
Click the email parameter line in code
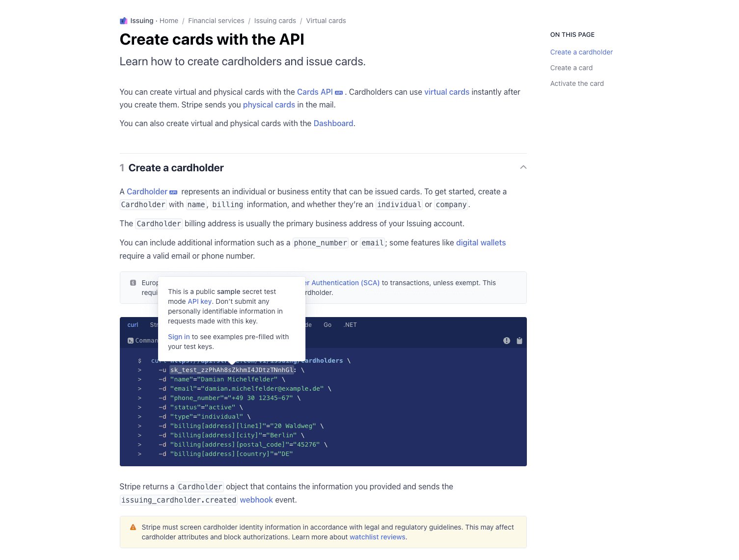click(247, 389)
